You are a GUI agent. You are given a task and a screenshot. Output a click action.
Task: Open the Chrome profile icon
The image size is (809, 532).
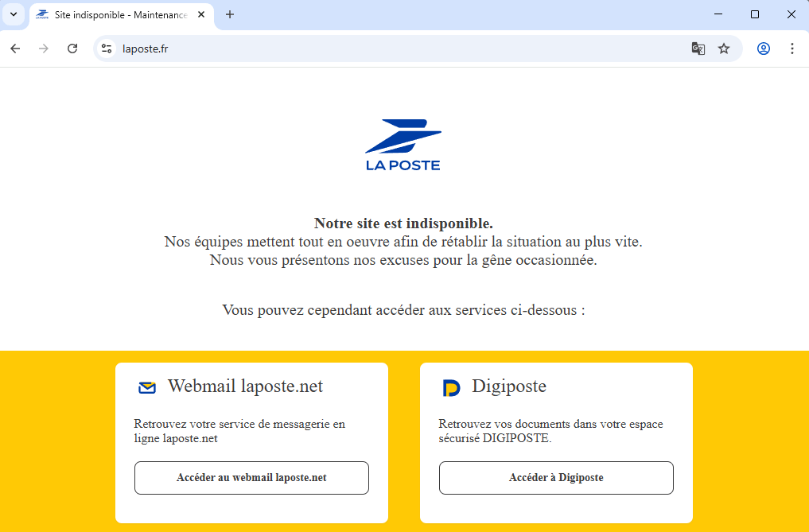[x=764, y=49]
